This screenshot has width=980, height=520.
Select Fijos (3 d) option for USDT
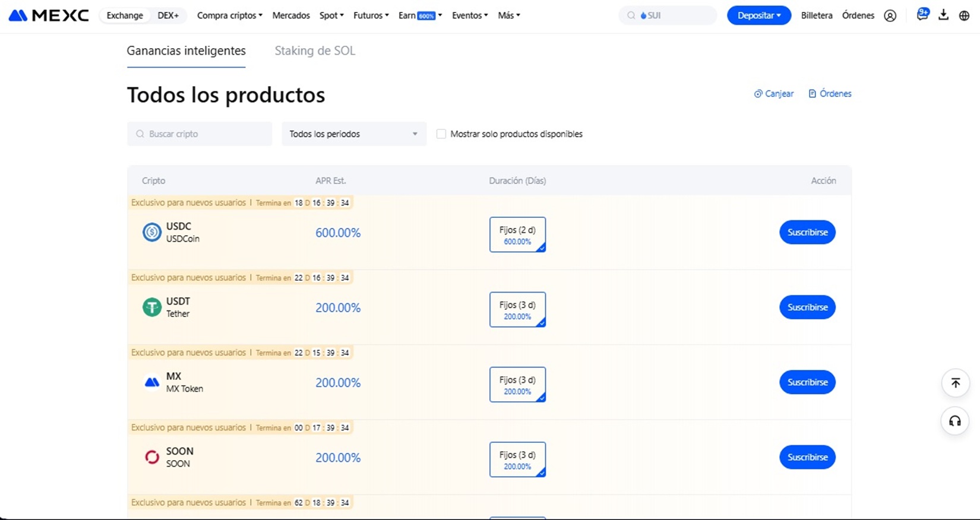pos(517,309)
